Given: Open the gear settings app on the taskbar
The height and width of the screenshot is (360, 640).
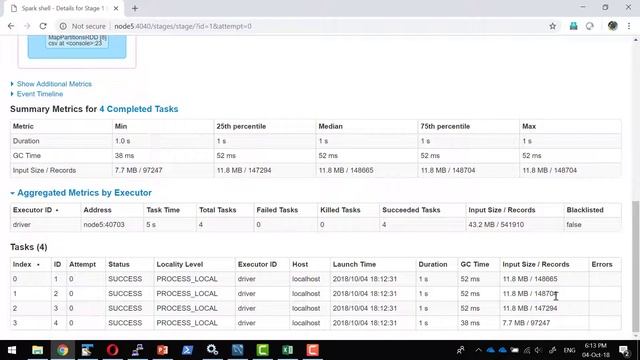Looking at the screenshot, I should click(x=212, y=350).
